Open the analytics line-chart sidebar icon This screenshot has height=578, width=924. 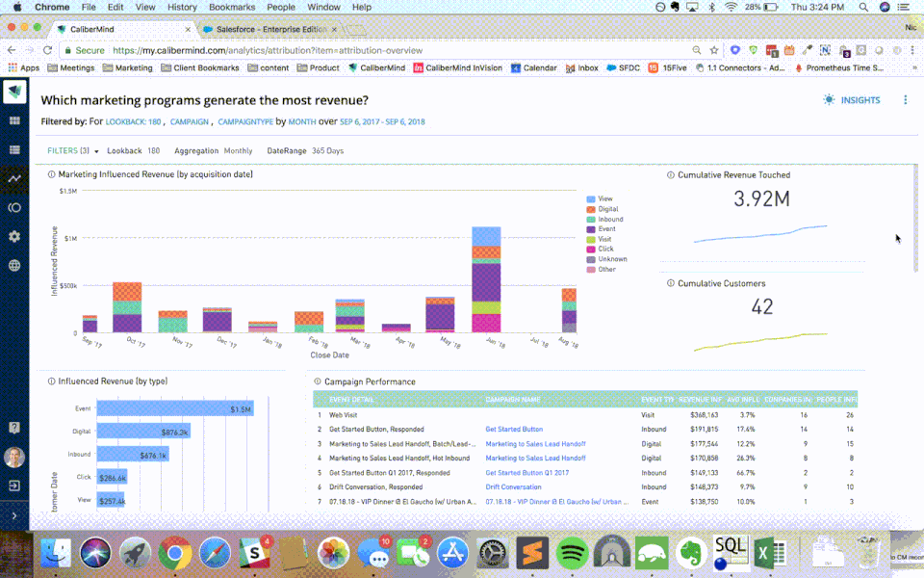tap(14, 179)
